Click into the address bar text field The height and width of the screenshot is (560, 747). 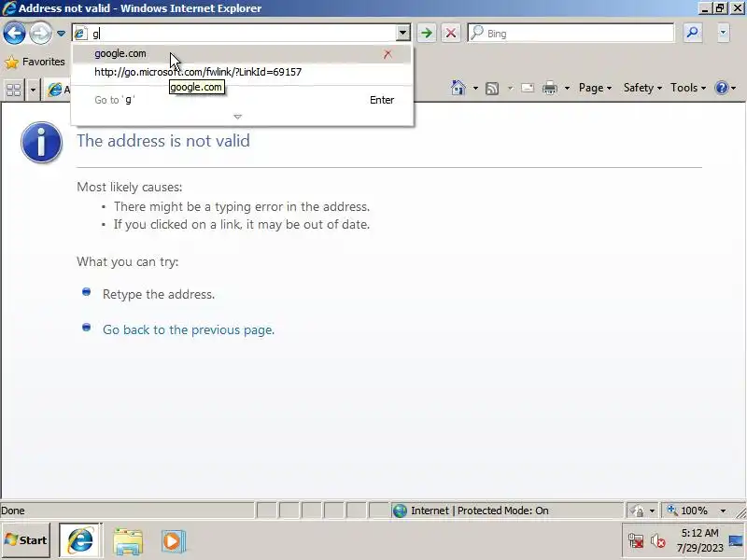click(243, 34)
